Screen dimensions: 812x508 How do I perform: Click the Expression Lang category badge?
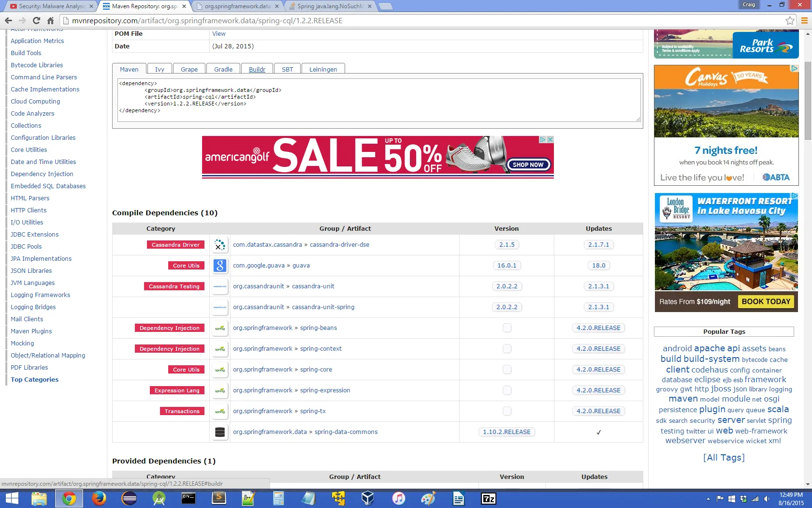pos(177,390)
